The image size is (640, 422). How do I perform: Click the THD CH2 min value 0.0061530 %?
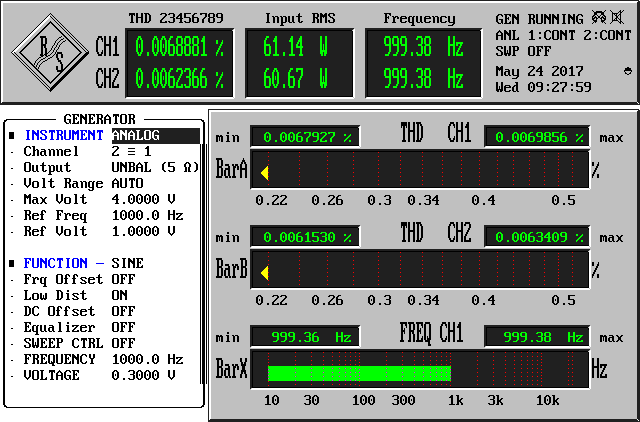click(x=305, y=237)
